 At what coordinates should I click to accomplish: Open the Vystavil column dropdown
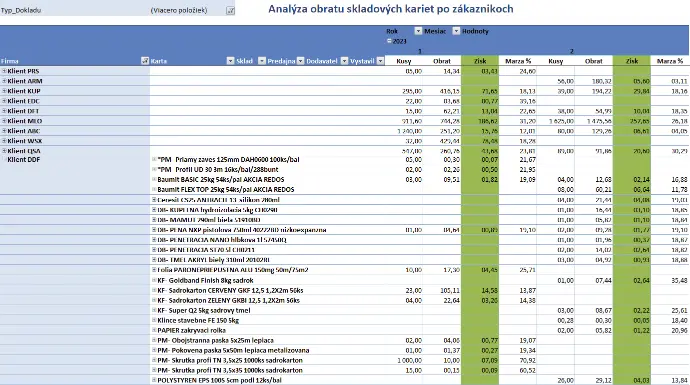pos(381,61)
